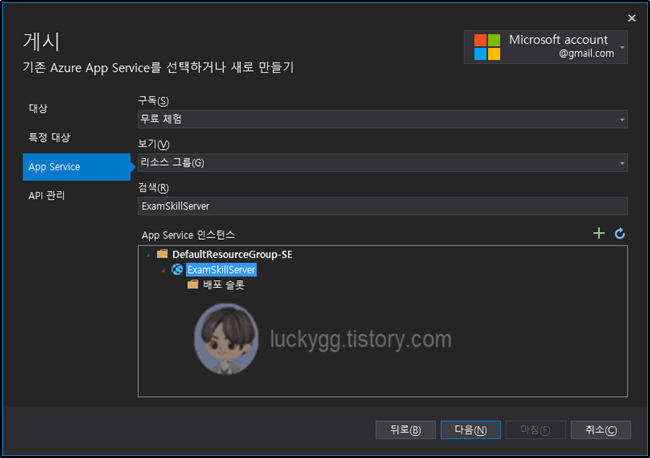Open the 구독 subscription dropdown
The height and width of the screenshot is (458, 650).
point(382,119)
